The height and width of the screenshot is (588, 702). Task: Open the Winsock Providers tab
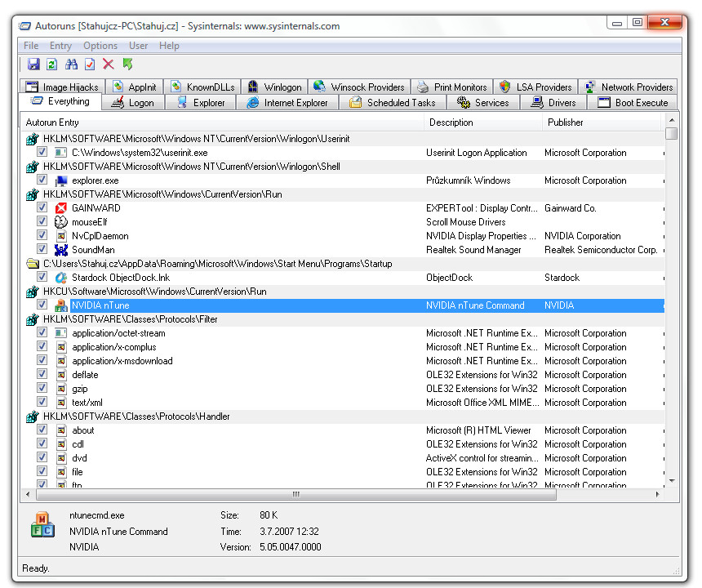[359, 87]
